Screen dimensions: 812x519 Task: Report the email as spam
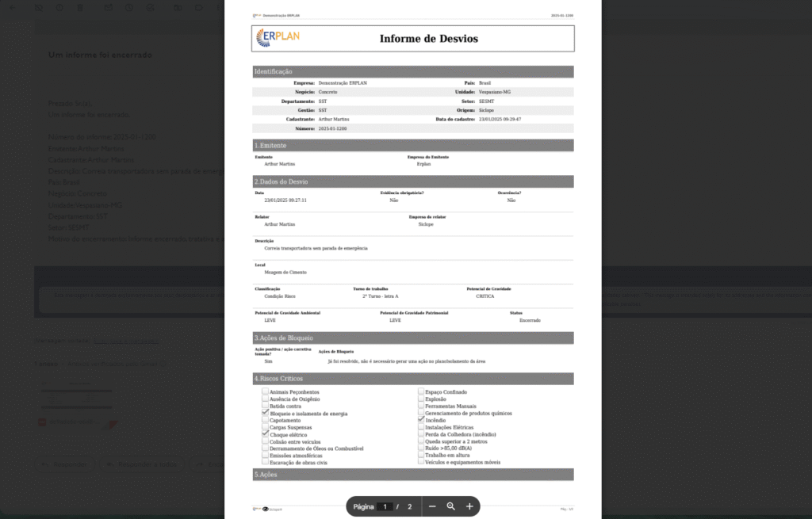click(x=59, y=8)
